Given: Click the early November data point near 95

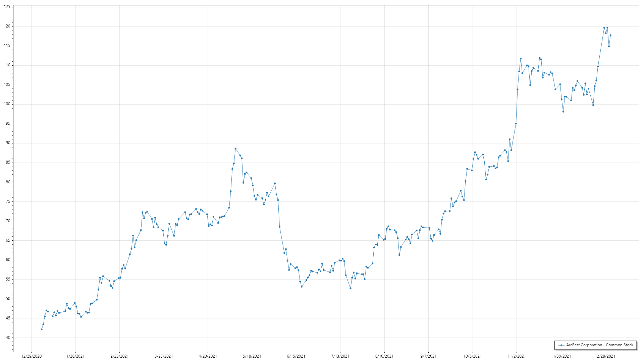Looking at the screenshot, I should (x=516, y=124).
